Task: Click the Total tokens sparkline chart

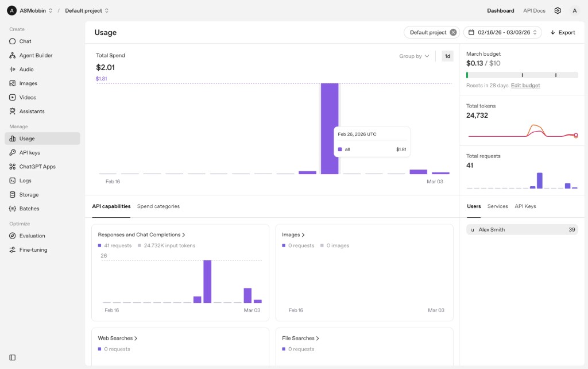Action: pos(523,131)
